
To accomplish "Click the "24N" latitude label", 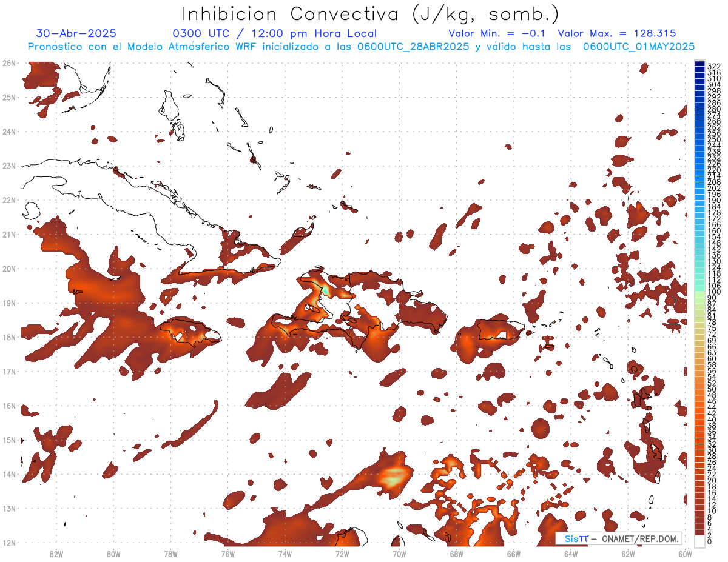I will coord(8,132).
